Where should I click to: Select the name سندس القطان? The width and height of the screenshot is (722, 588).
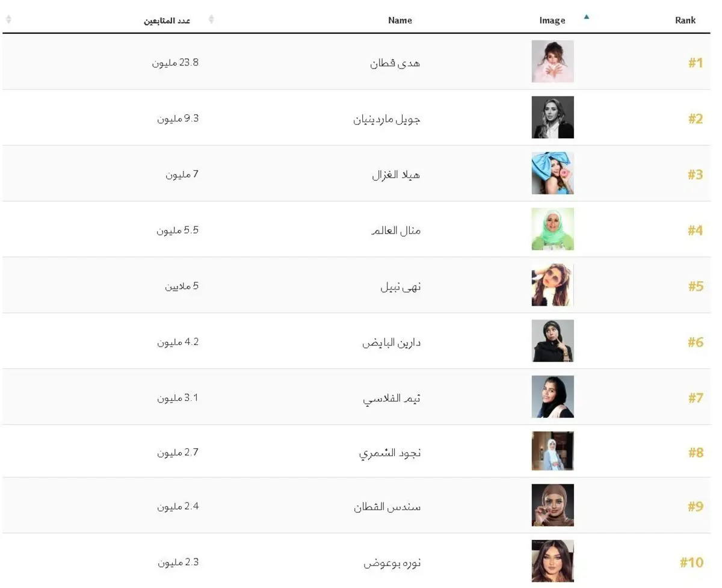(x=387, y=507)
